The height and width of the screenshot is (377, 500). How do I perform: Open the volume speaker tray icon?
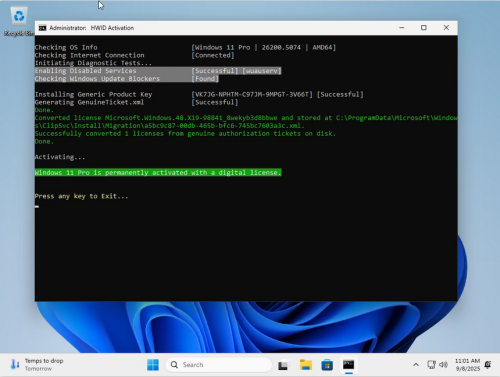(443, 365)
